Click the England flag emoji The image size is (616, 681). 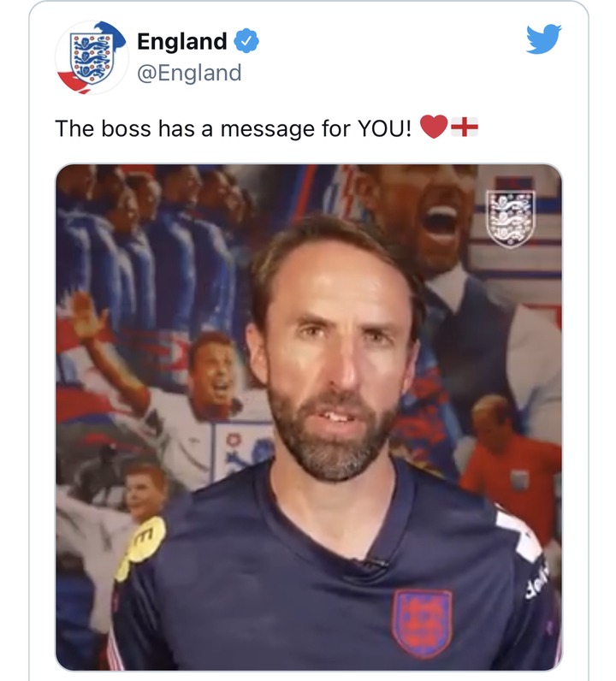pyautogui.click(x=465, y=127)
